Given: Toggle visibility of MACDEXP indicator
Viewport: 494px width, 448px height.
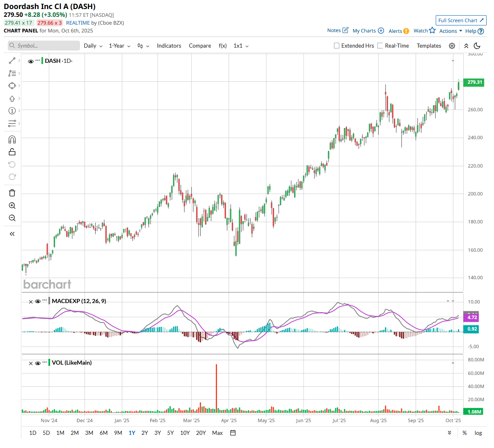Looking at the screenshot, I should (38, 301).
